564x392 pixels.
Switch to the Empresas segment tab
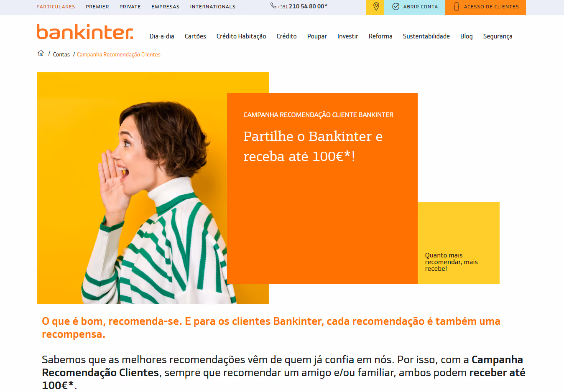[x=166, y=7]
